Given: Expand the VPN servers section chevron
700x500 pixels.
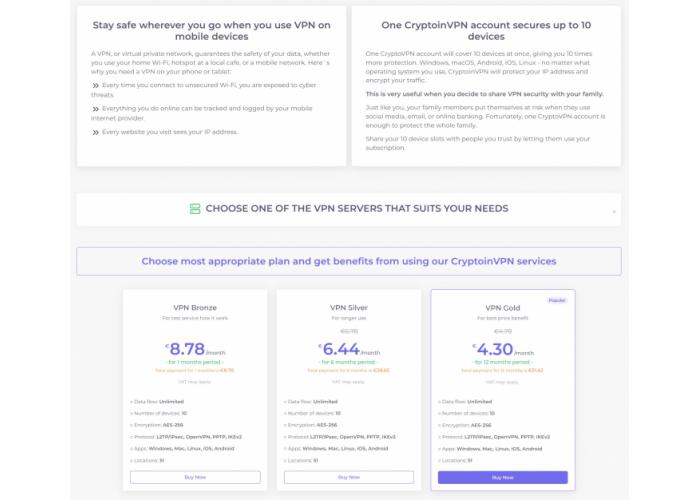Looking at the screenshot, I should [x=614, y=212].
